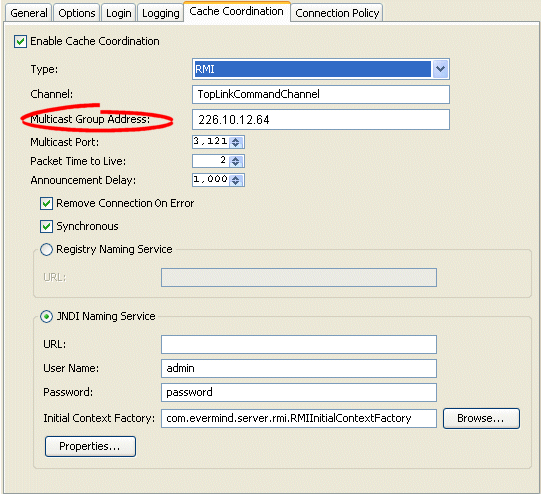Go to the Login tab
Viewport: 541px width, 494px height.
(118, 13)
